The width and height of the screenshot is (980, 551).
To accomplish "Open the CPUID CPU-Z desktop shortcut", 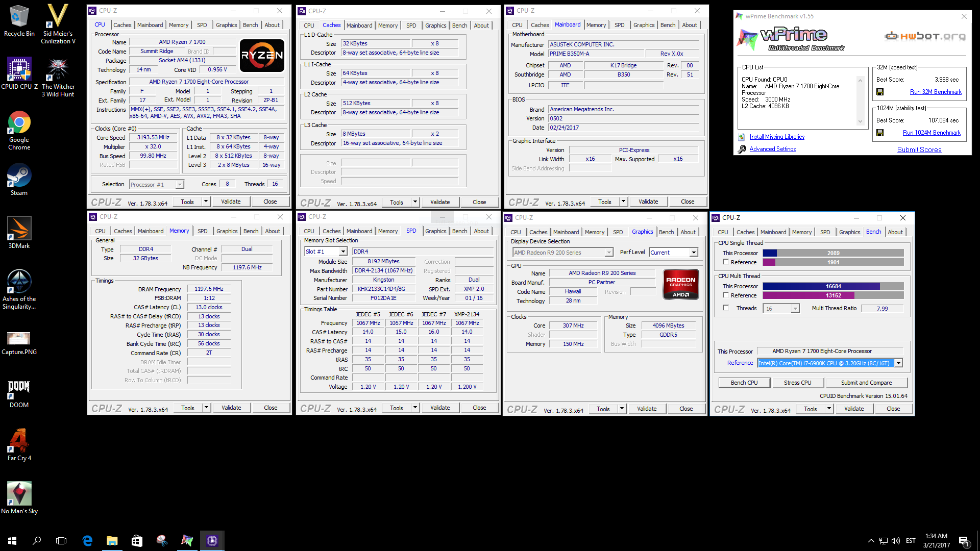I will tap(19, 73).
